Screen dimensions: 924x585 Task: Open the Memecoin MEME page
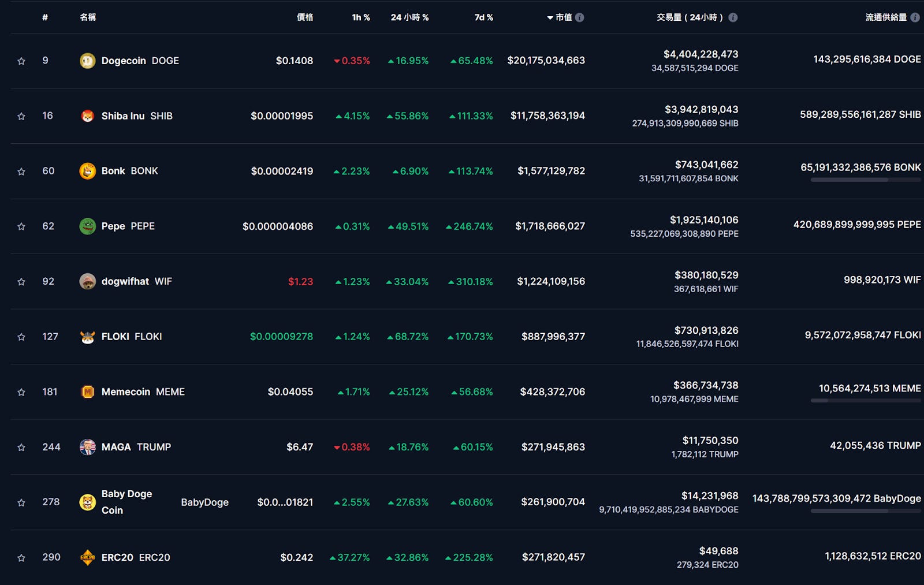(143, 392)
